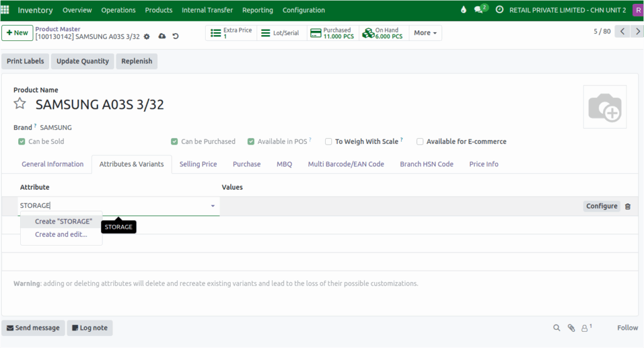Screen dimensions: 644x348
Task: Switch to Purchase tab
Action: pyautogui.click(x=247, y=164)
